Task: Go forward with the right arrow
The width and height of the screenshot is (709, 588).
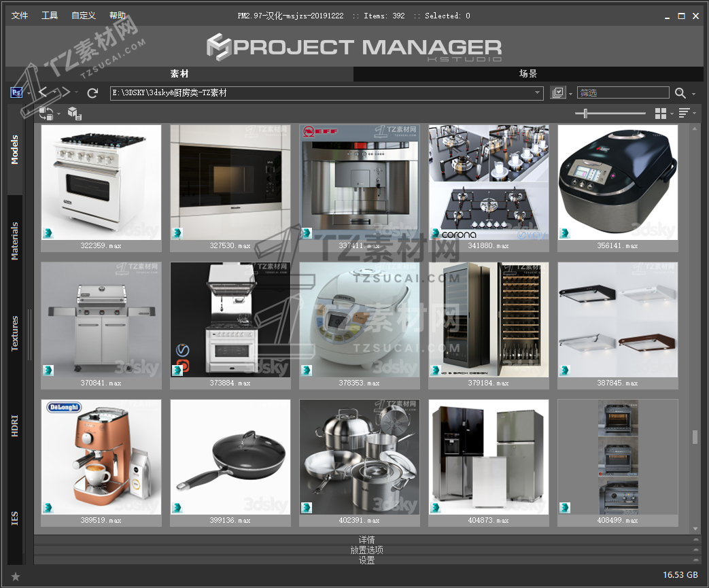Action: point(65,92)
